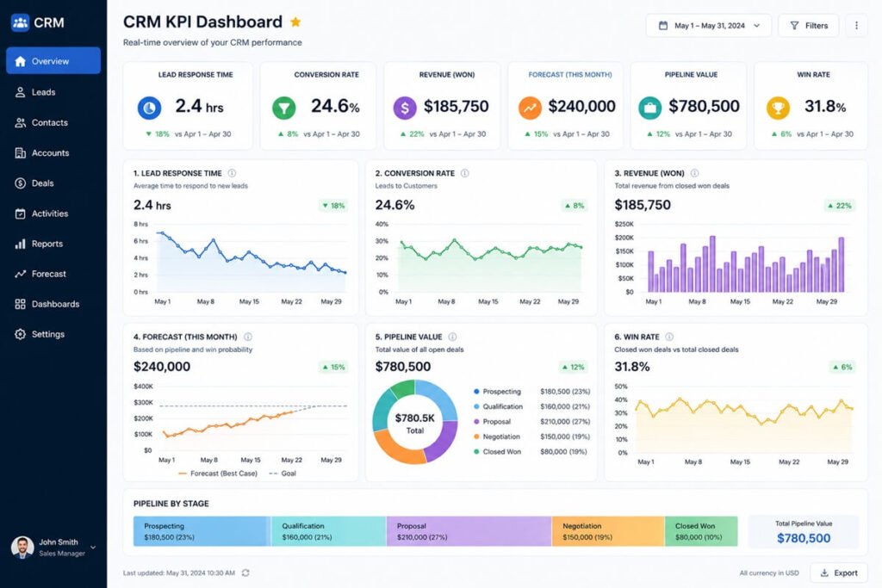882x588 pixels.
Task: Open the Contacts section
Action: tap(53, 122)
